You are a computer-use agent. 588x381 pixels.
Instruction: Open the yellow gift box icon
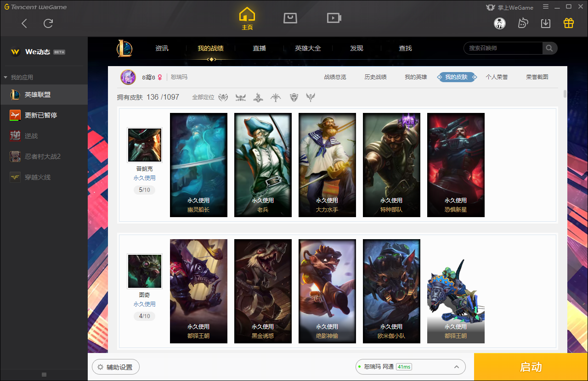click(x=569, y=23)
